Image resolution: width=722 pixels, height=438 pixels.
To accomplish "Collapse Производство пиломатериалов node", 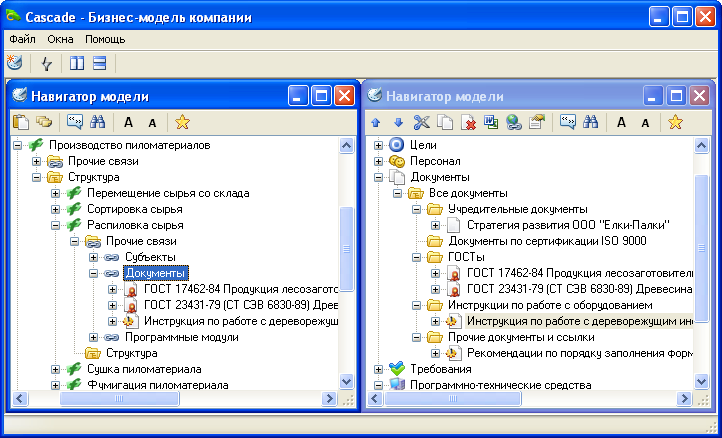I will pos(17,145).
